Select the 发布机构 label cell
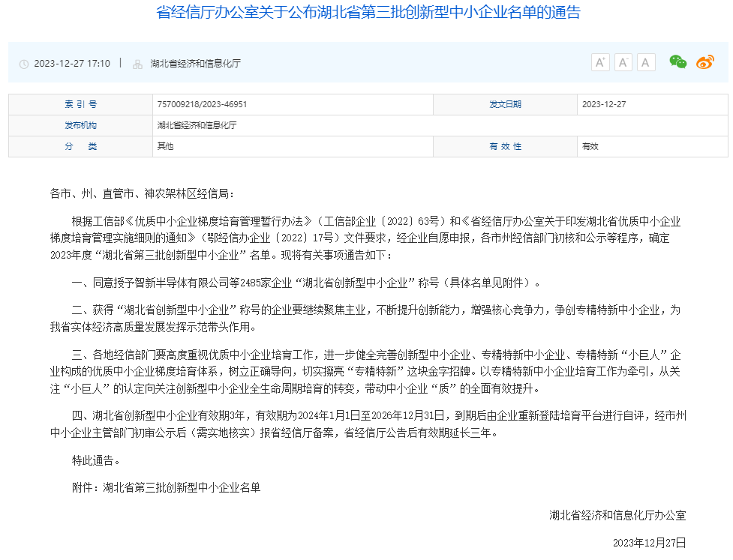This screenshot has width=733, height=560. click(80, 125)
